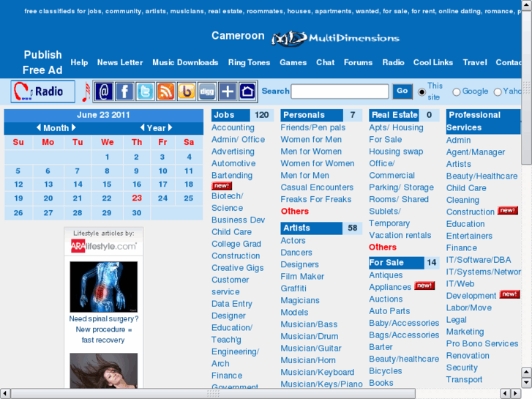Open Professional Services header

pyautogui.click(x=474, y=122)
